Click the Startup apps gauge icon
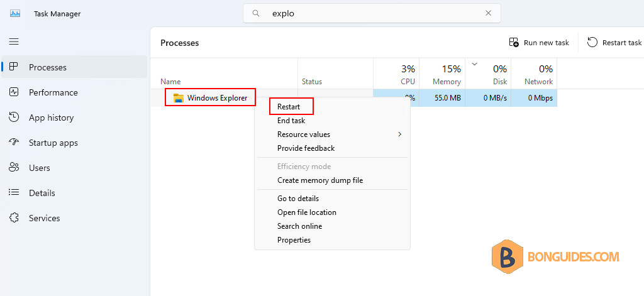The width and height of the screenshot is (644, 296). pos(14,142)
